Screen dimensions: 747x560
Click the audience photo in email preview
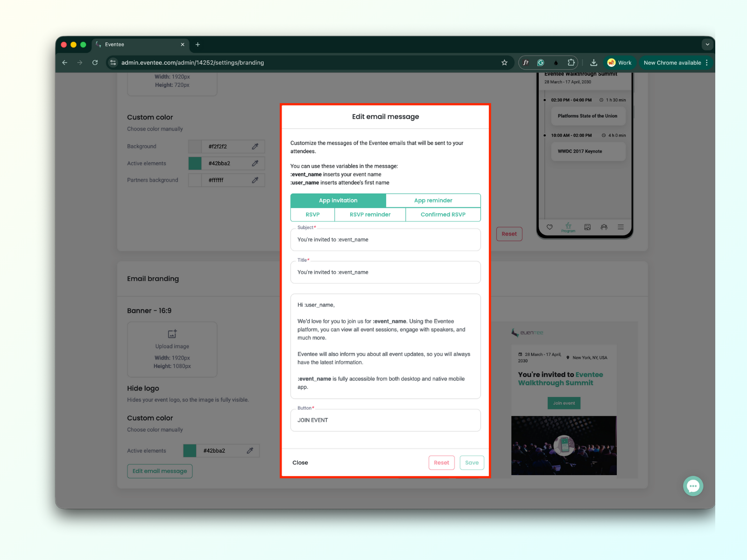tap(564, 446)
